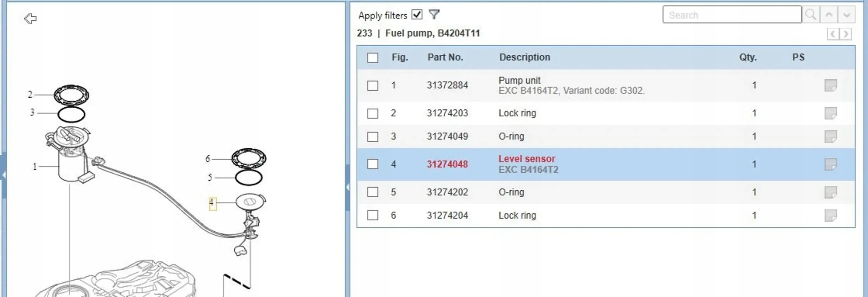The width and height of the screenshot is (868, 297).
Task: Select the Pump unit description
Action: click(519, 81)
